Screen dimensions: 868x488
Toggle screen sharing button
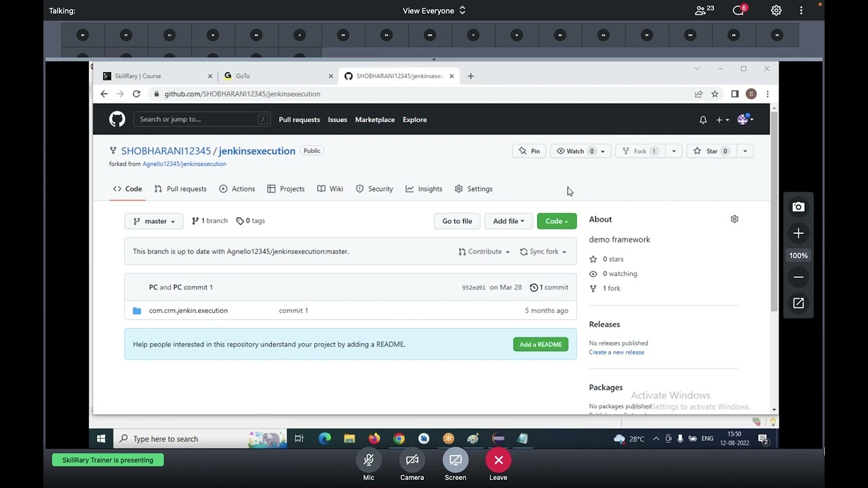[456, 460]
